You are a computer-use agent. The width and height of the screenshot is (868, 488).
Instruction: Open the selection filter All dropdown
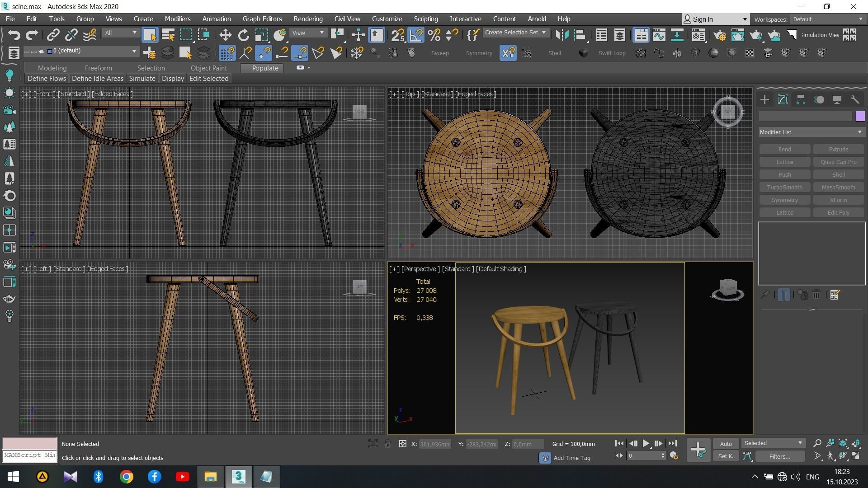(x=120, y=33)
